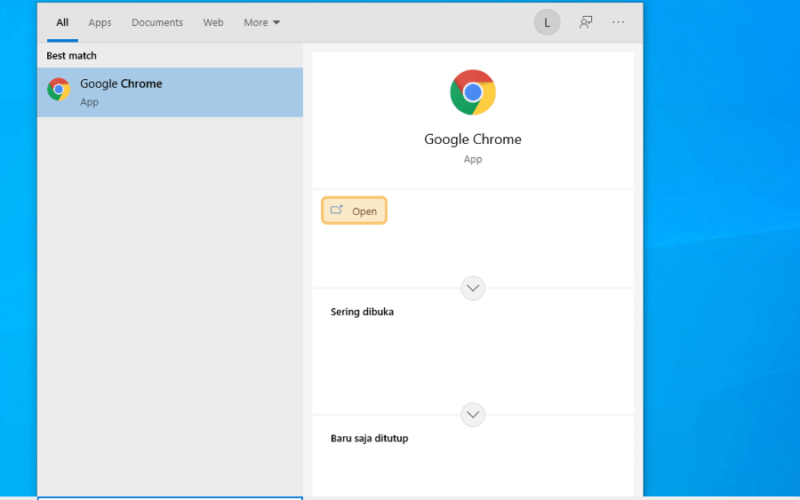800x500 pixels.
Task: Switch to the Apps tab
Action: click(99, 22)
